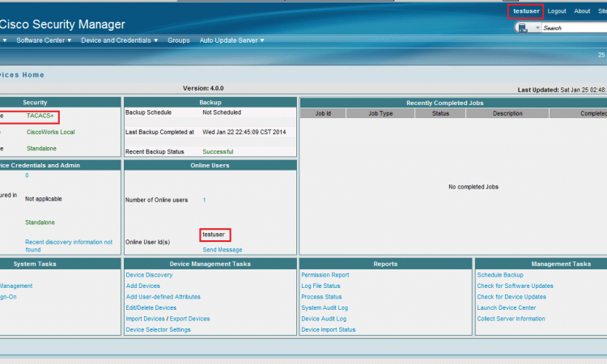Image resolution: width=607 pixels, height=364 pixels.
Task: Click Cisco Security Manager title
Action: pos(62,24)
